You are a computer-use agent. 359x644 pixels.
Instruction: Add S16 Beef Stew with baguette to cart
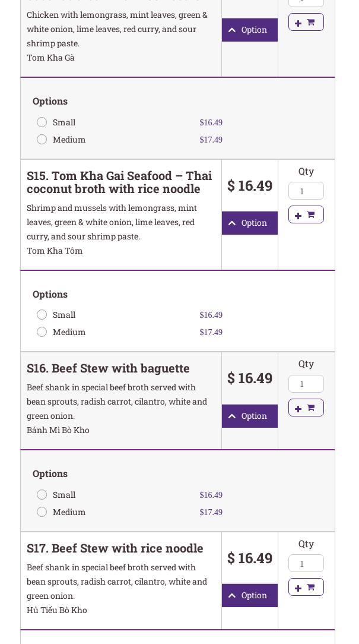click(306, 408)
